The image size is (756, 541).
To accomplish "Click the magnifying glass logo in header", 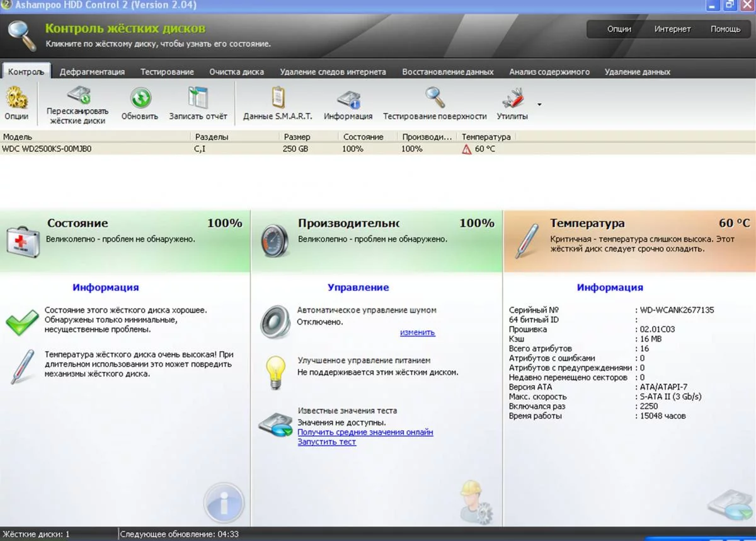I will coord(22,35).
